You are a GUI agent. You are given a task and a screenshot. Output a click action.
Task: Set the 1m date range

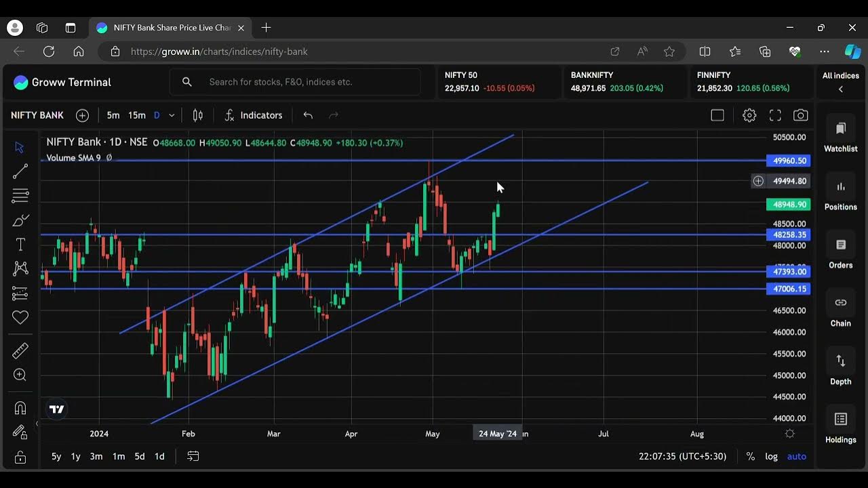(118, 456)
